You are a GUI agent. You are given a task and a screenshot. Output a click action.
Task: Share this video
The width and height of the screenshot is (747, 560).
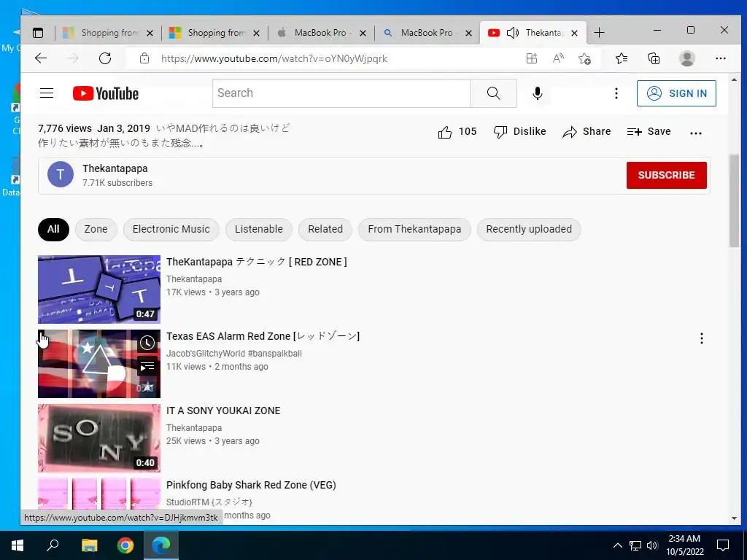(x=587, y=132)
